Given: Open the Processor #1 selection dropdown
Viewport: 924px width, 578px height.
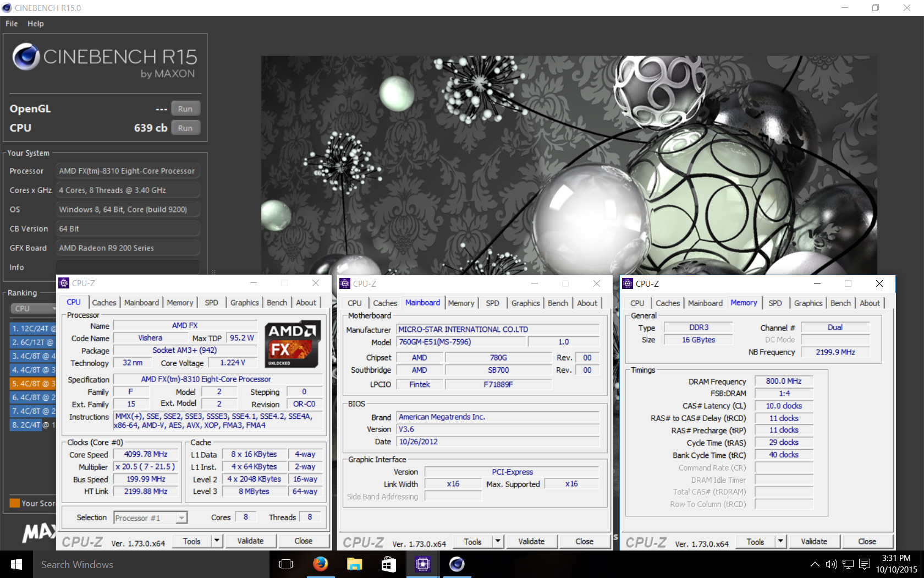Looking at the screenshot, I should click(x=151, y=518).
